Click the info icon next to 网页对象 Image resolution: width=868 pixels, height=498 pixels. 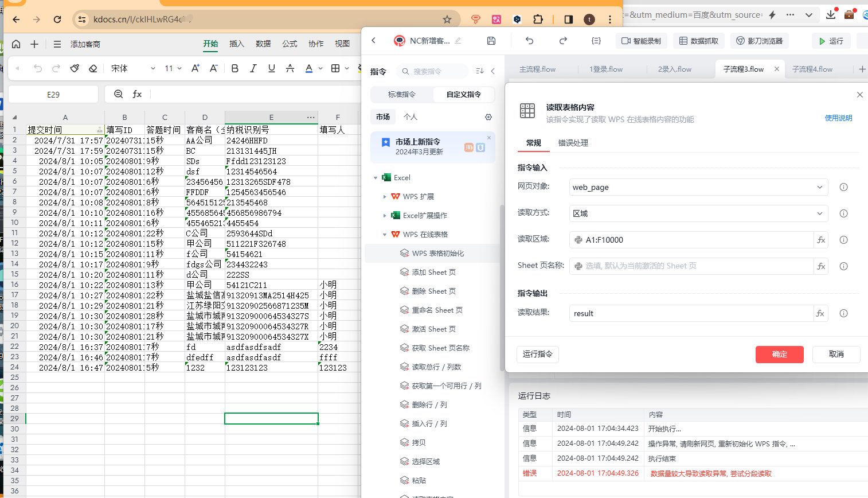click(x=843, y=187)
